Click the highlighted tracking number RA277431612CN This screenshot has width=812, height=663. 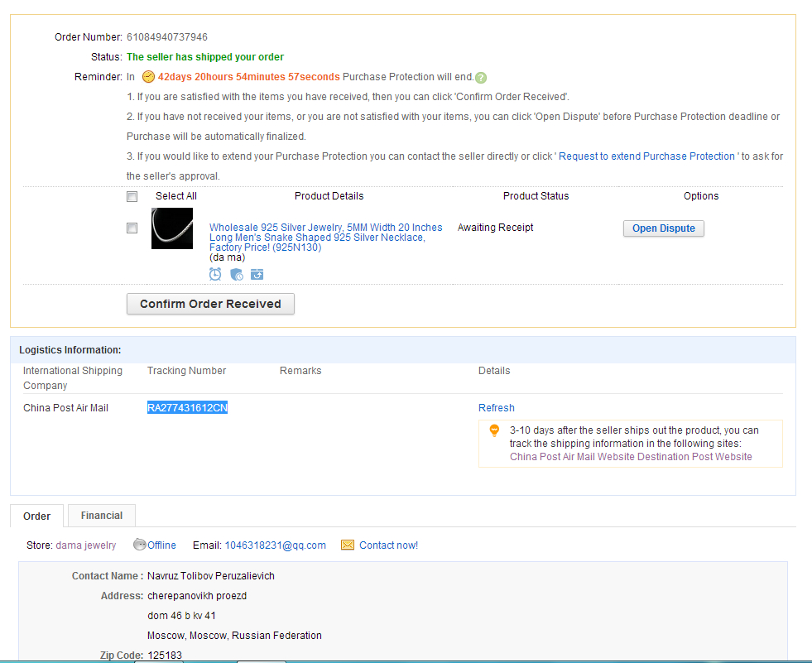point(187,408)
